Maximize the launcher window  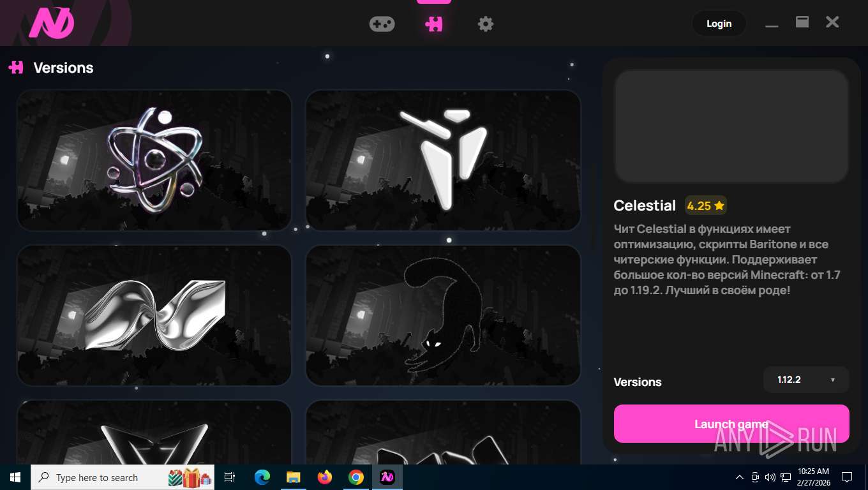tap(802, 22)
